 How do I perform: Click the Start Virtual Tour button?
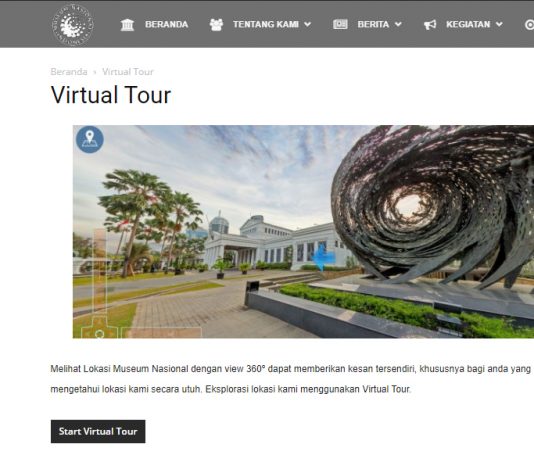click(x=98, y=431)
